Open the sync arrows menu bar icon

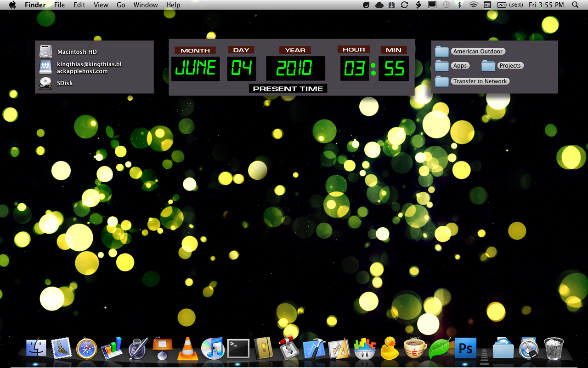click(405, 5)
